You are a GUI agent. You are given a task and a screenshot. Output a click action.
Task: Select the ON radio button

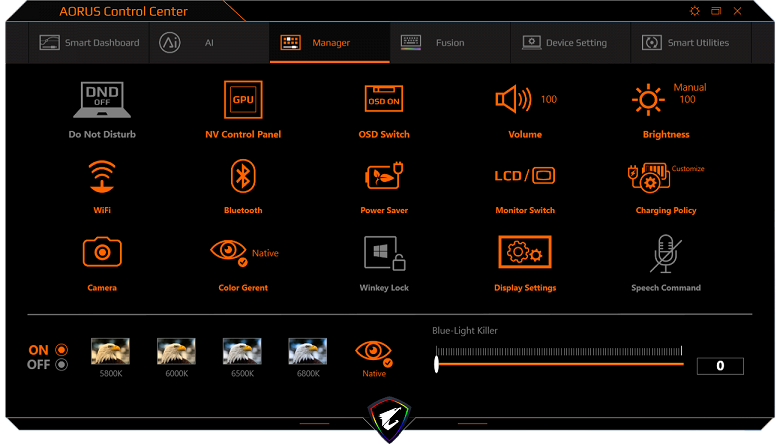pyautogui.click(x=62, y=350)
